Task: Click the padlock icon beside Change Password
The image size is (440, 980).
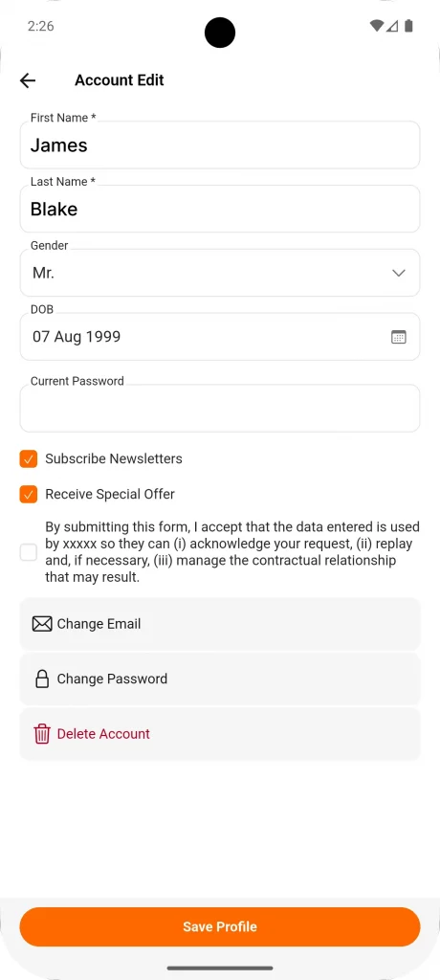Action: tap(42, 679)
